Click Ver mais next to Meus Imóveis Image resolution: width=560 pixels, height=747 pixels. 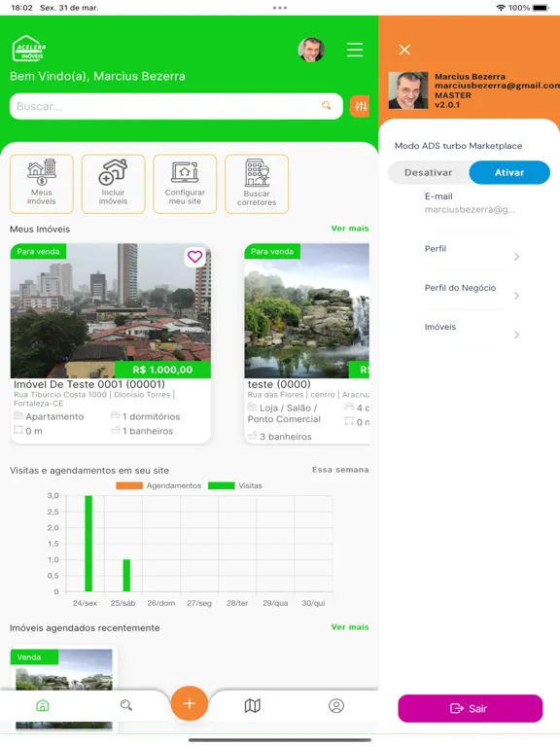coord(350,229)
